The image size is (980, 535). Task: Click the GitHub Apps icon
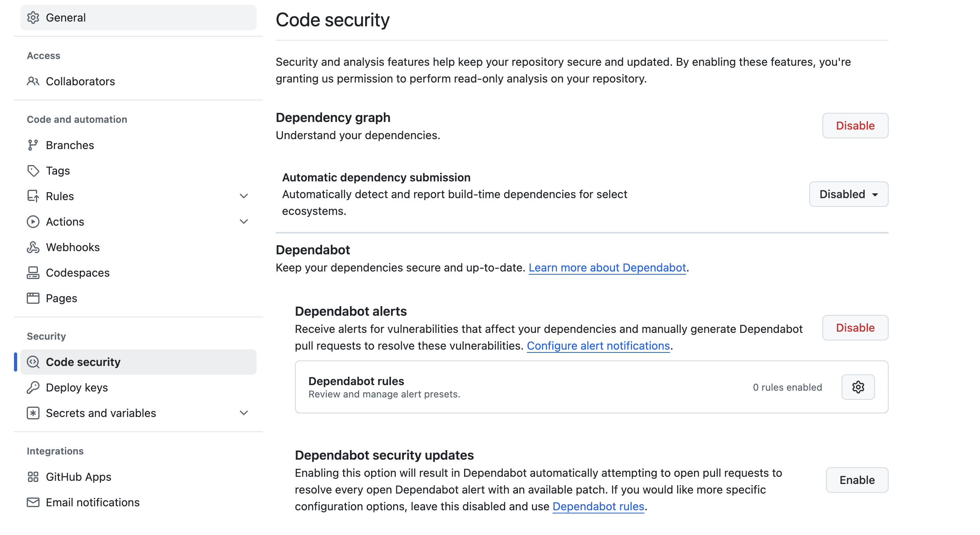pos(34,476)
